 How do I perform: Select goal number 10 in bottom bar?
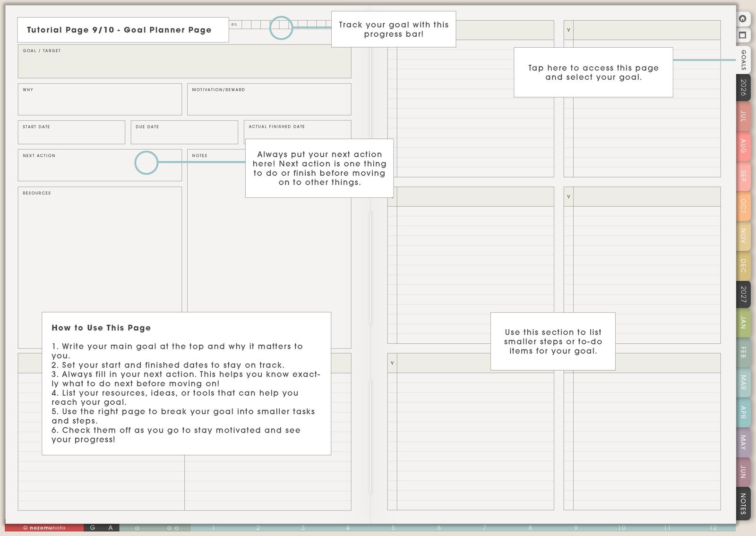point(622,528)
